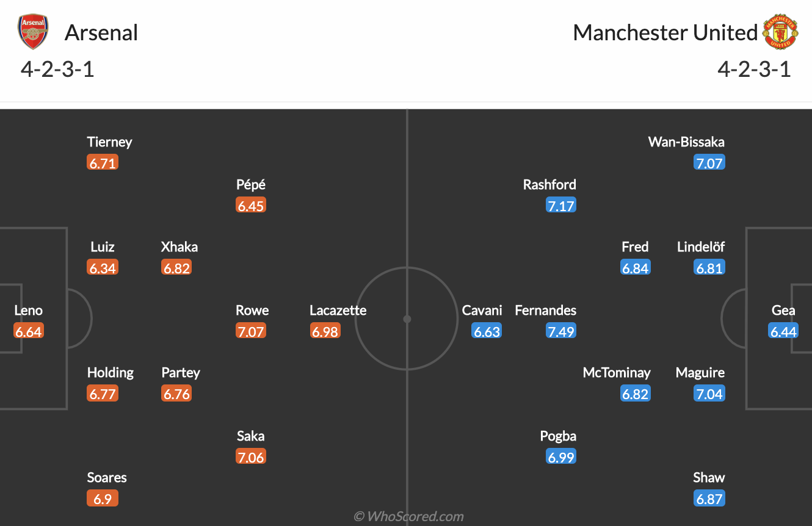Viewport: 812px width, 526px height.
Task: Click Maguire's 7.04 rating badge
Action: [709, 394]
